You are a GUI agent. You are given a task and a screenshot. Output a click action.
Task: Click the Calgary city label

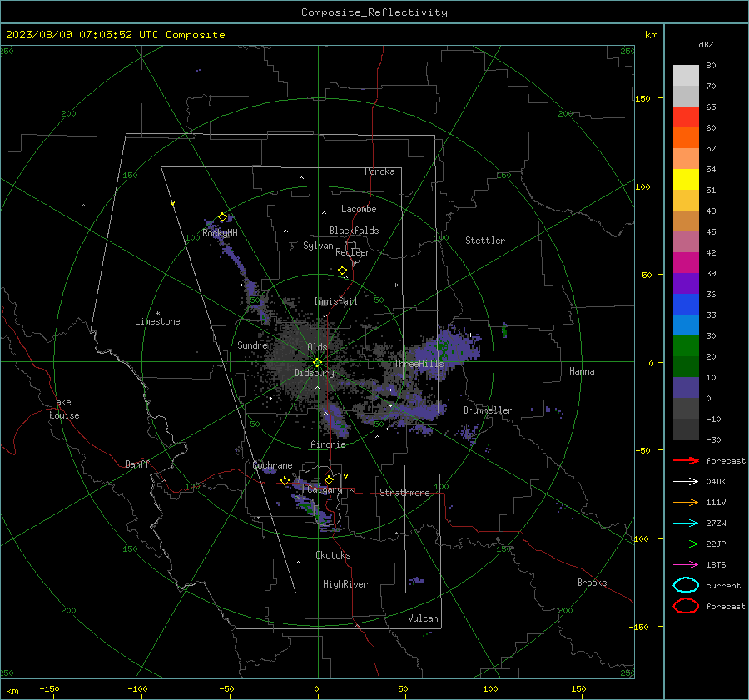pyautogui.click(x=325, y=489)
